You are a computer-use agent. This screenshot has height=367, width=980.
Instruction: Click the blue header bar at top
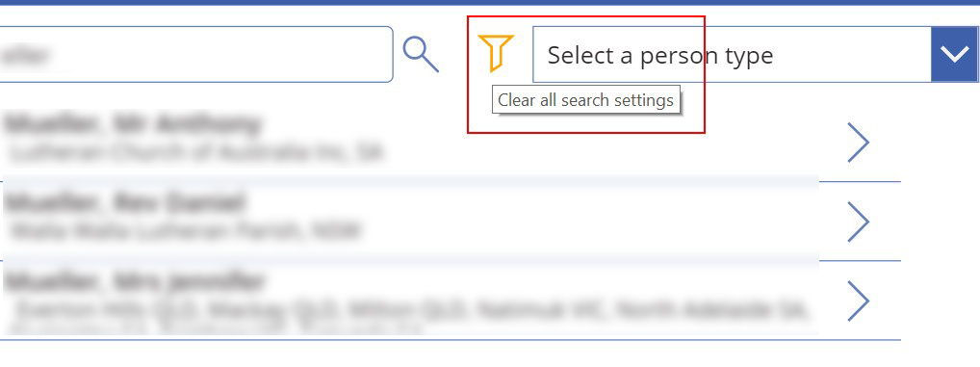click(490, 3)
